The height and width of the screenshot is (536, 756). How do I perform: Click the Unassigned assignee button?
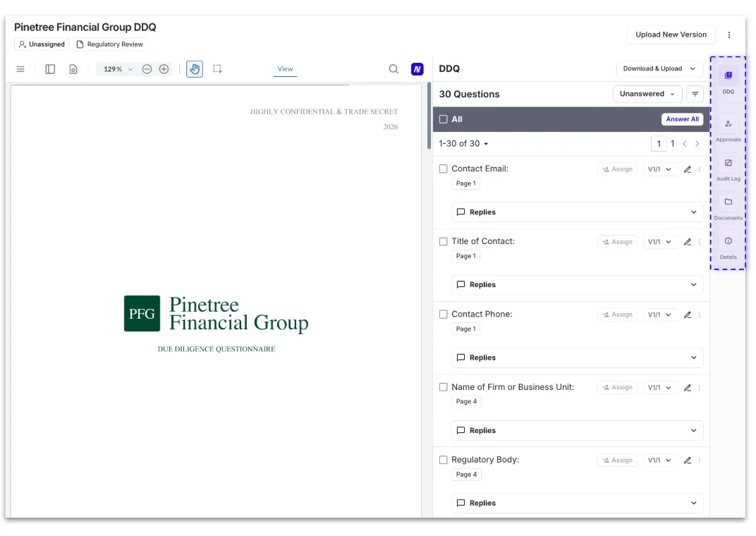[42, 44]
